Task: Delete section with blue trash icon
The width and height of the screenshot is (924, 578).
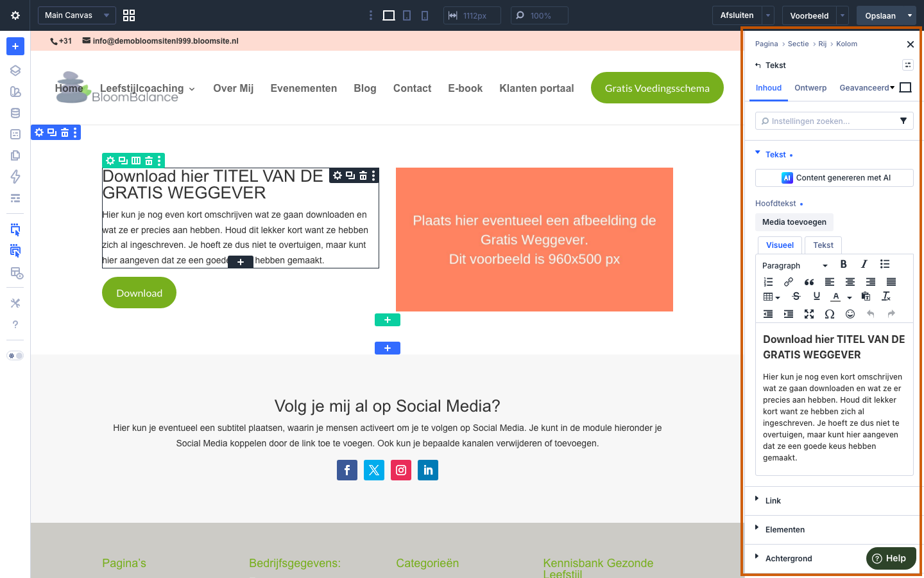Action: pos(65,132)
